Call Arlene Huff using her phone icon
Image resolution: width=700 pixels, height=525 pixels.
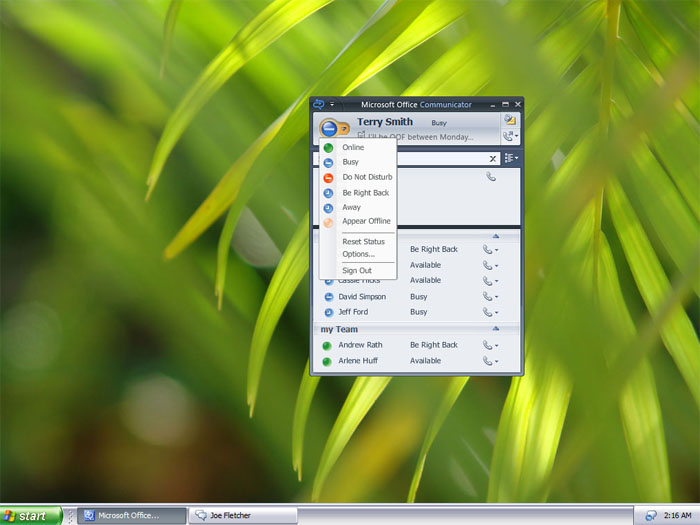[x=488, y=361]
